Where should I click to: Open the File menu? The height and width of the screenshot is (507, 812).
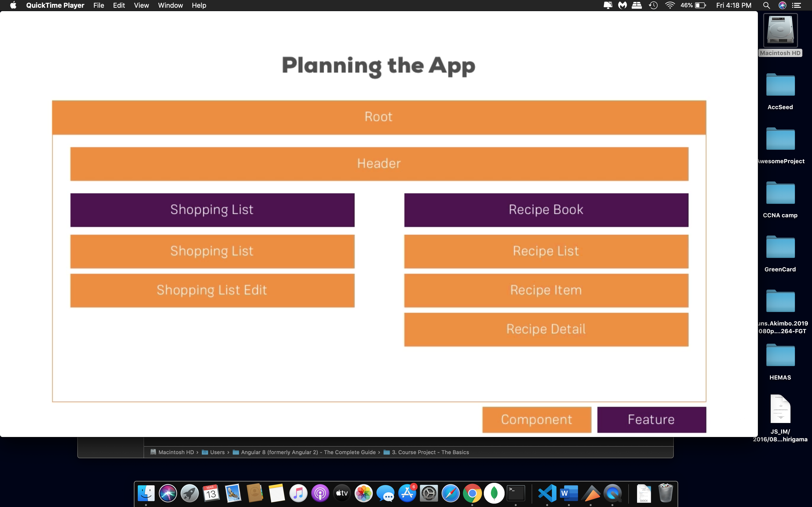[99, 5]
